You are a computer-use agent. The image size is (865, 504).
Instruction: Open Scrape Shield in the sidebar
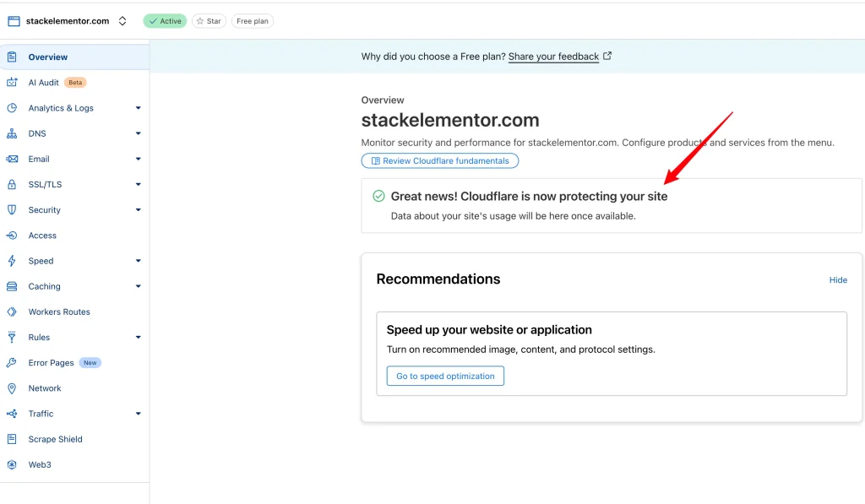(74, 439)
